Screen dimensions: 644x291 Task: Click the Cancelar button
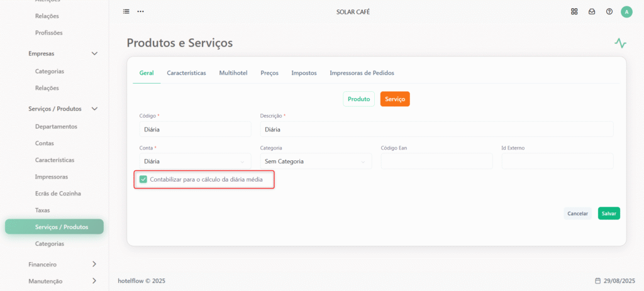click(x=577, y=214)
